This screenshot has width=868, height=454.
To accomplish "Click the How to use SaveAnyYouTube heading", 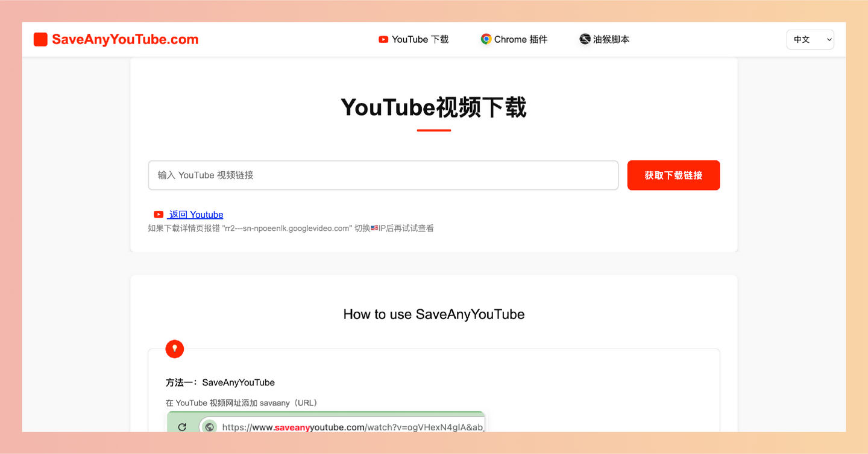I will (434, 314).
